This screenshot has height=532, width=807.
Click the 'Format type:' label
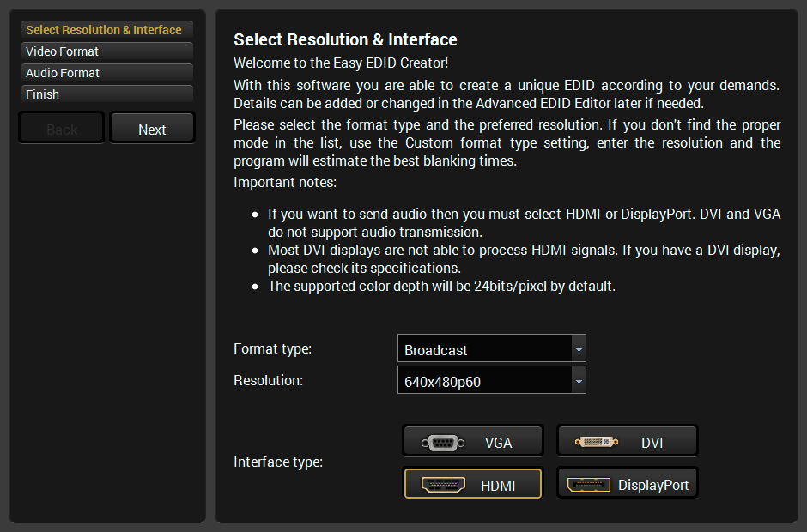pos(272,349)
